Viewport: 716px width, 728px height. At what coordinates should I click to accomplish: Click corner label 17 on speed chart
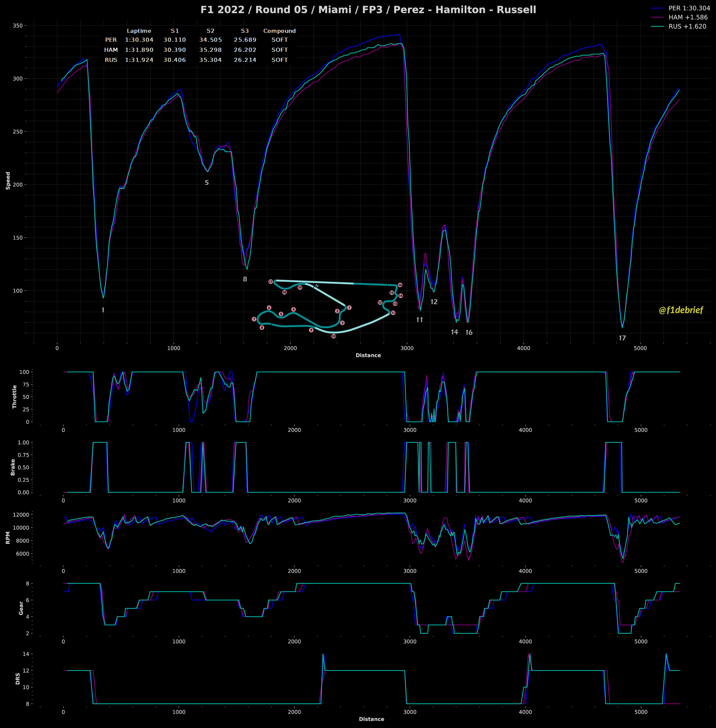click(622, 338)
